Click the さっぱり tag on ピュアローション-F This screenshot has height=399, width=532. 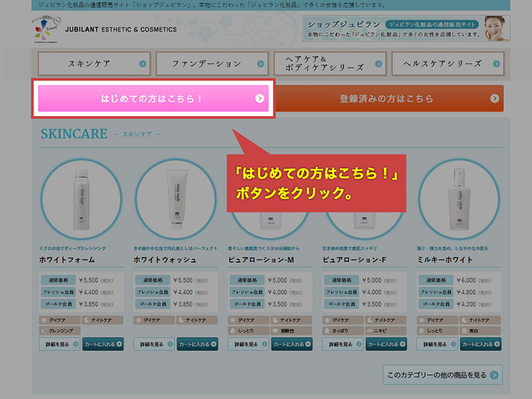click(342, 331)
